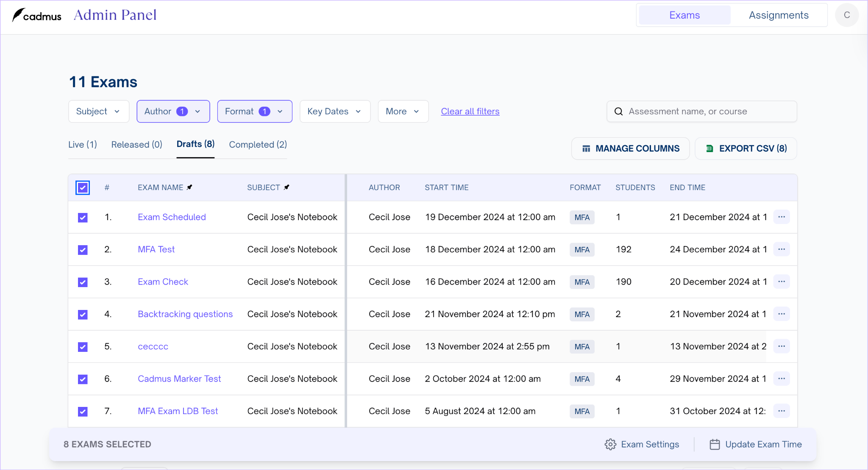The image size is (868, 470).
Task: Open the Key Dates filter dropdown
Action: 334,111
